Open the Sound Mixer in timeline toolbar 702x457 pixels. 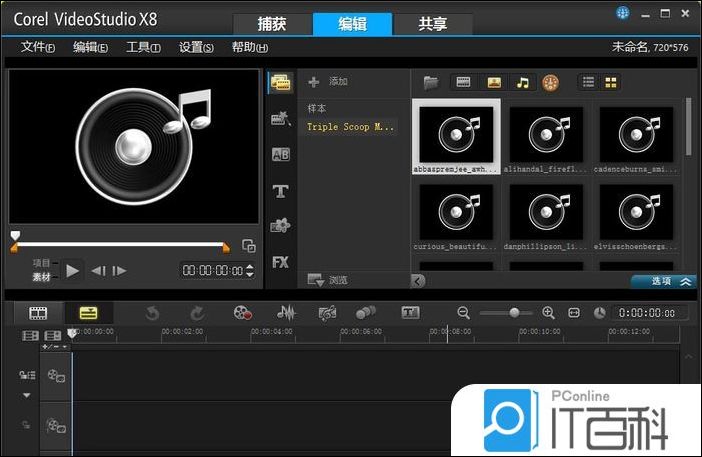click(x=287, y=313)
